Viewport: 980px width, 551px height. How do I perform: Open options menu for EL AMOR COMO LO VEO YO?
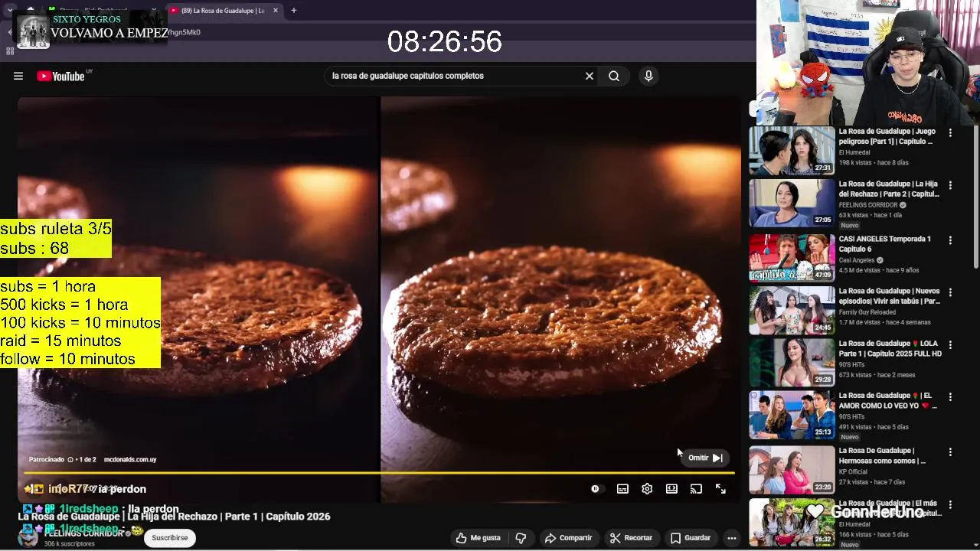click(x=950, y=397)
